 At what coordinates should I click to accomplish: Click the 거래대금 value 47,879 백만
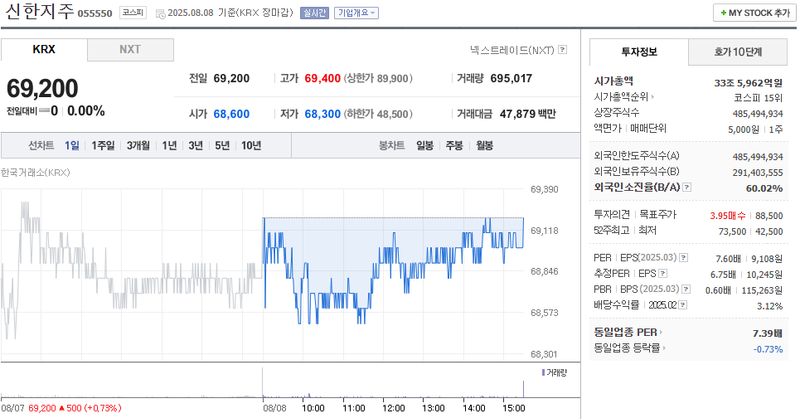[x=528, y=114]
